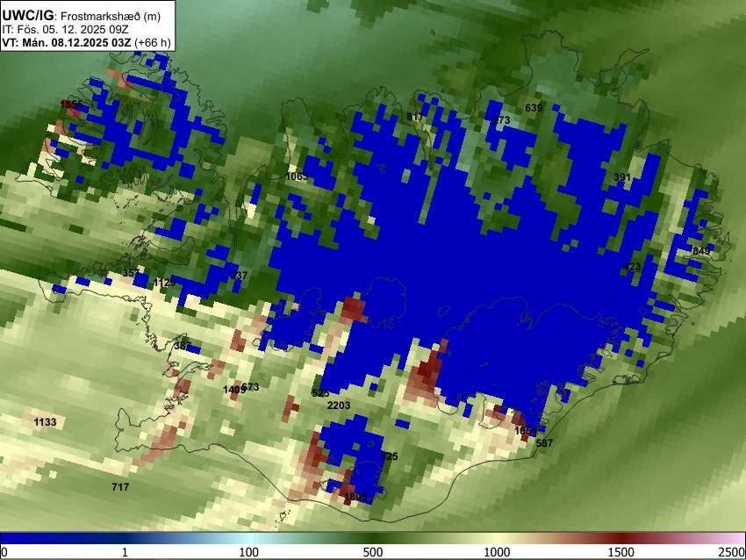Click the 639 value label on the map
The image size is (746, 560).
(x=534, y=108)
